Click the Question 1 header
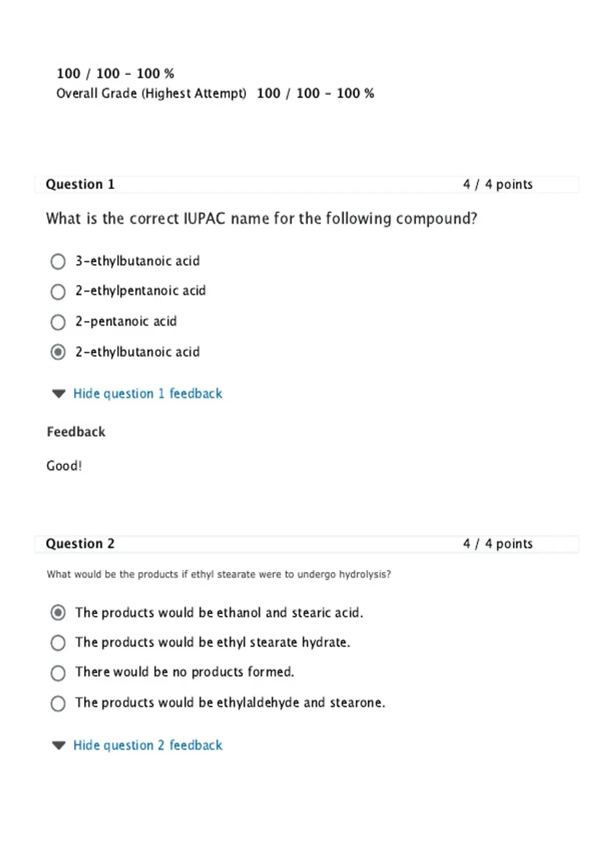The height and width of the screenshot is (868, 613). point(80,184)
